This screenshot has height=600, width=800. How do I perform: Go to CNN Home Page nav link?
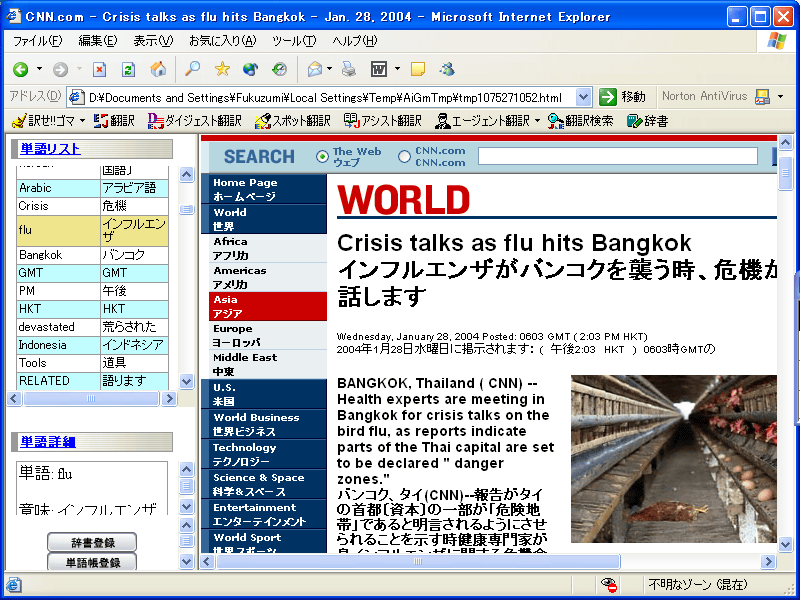[x=268, y=189]
